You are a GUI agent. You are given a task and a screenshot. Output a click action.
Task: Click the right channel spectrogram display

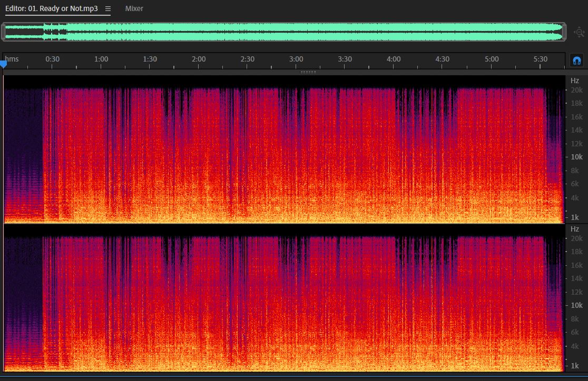coord(284,298)
